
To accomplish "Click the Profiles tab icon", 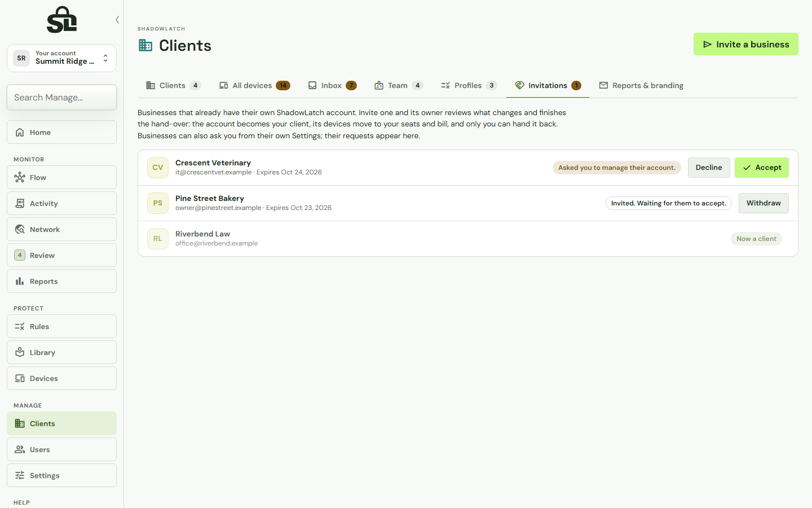I will coord(445,85).
